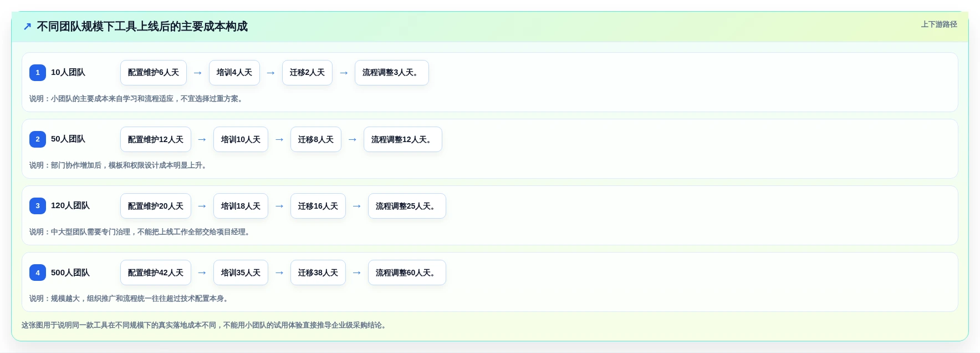Screen dimensions: 980x353
Task: Click the 培训18人天 chip
Action: click(241, 206)
